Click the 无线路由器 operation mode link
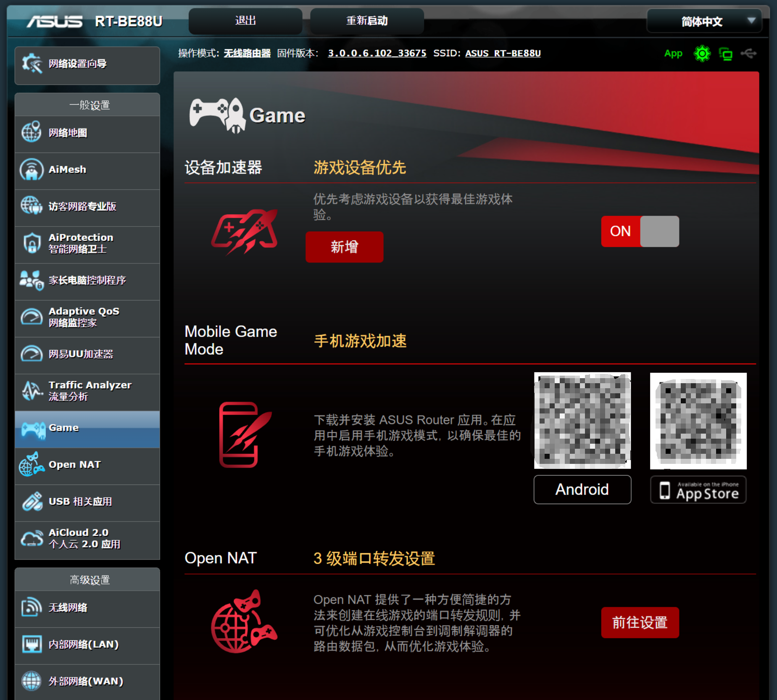Viewport: 777px width, 700px height. click(247, 53)
